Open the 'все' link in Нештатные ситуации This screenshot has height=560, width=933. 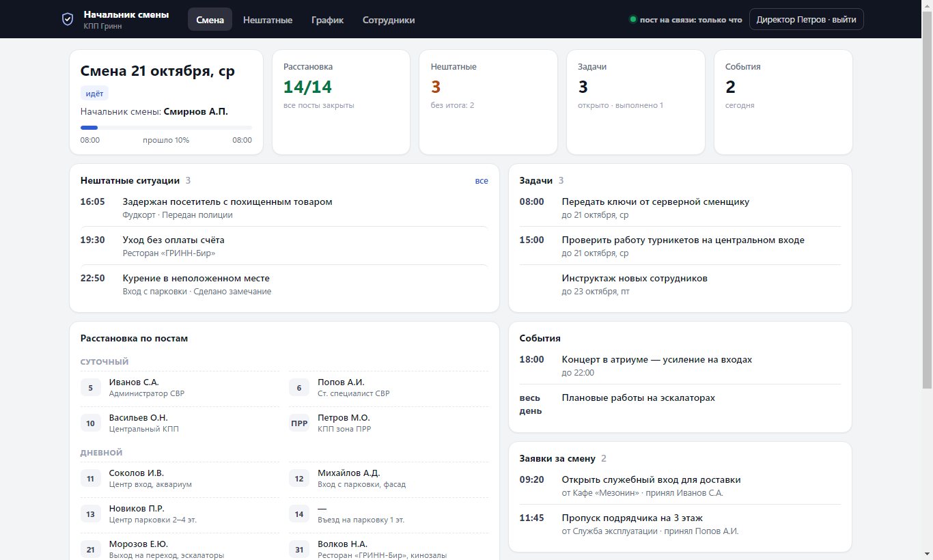click(482, 181)
